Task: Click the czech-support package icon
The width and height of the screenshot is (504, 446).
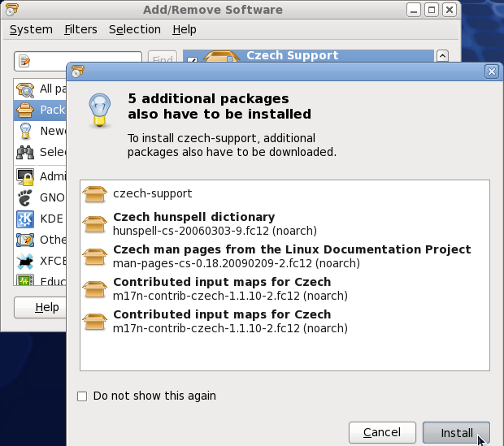Action: click(96, 193)
